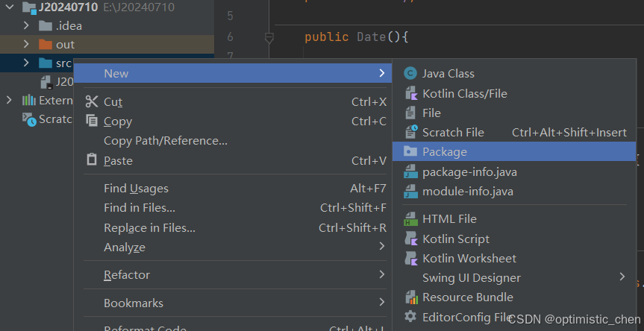Viewport: 644px width, 331px height.
Task: Open the Swing UI Designer submenu
Action: coord(472,277)
